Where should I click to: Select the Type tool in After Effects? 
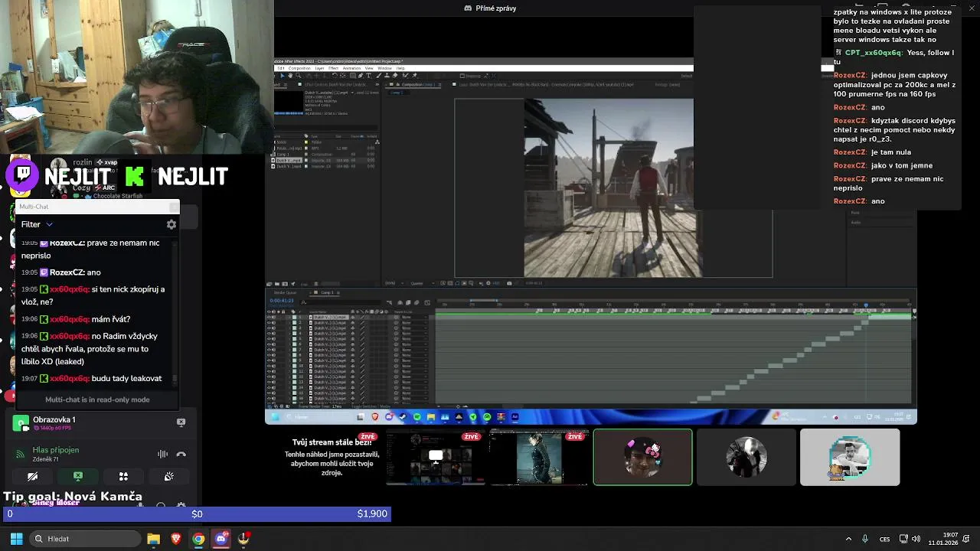[x=369, y=76]
